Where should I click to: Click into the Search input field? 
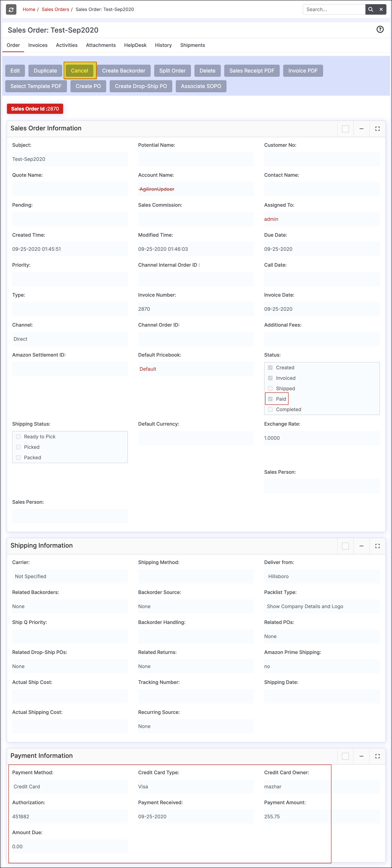point(333,9)
